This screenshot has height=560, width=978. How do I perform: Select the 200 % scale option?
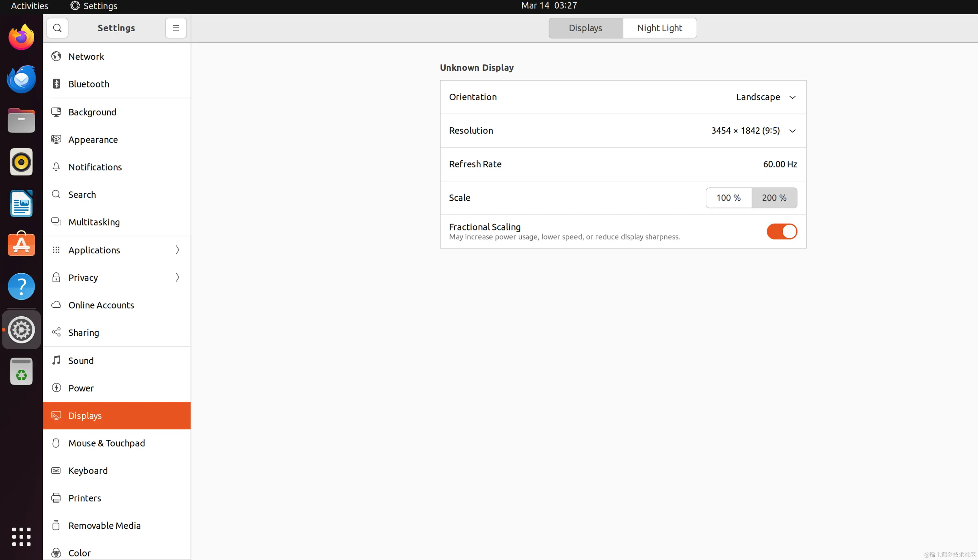point(774,198)
